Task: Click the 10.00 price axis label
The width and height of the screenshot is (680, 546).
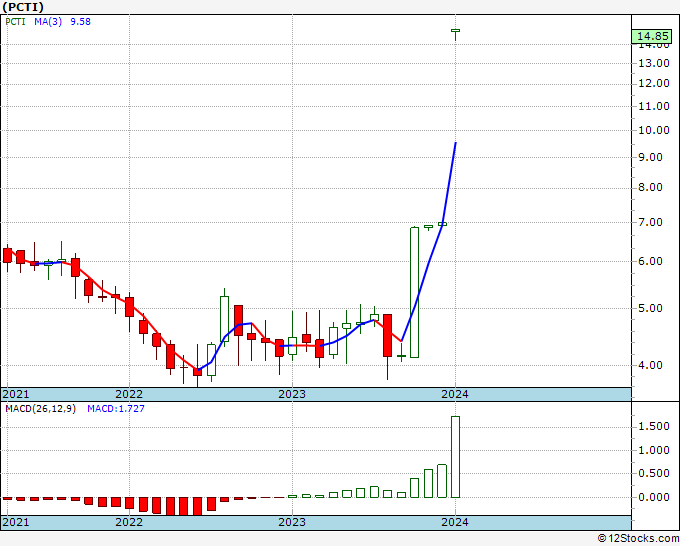Action: tap(654, 130)
